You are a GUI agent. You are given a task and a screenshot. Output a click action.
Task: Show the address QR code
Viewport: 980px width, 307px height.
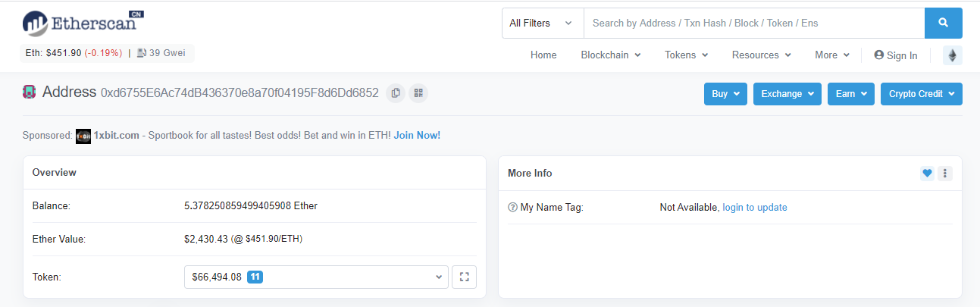pos(418,93)
